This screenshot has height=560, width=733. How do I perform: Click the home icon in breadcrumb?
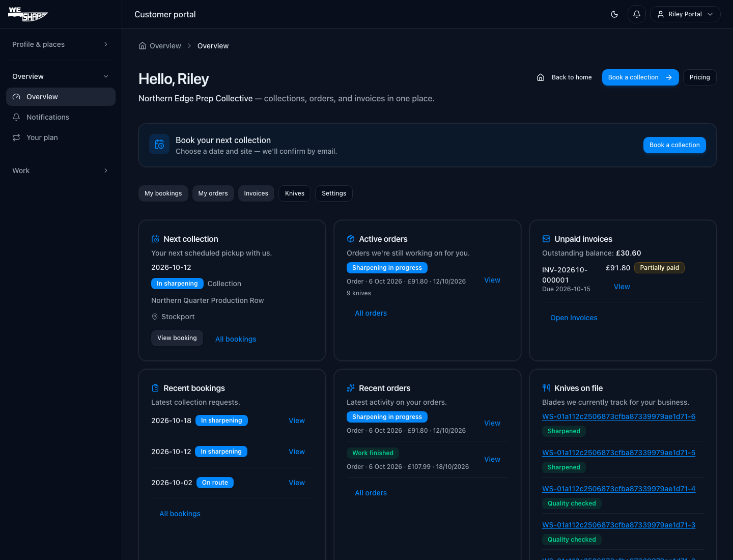(x=143, y=46)
